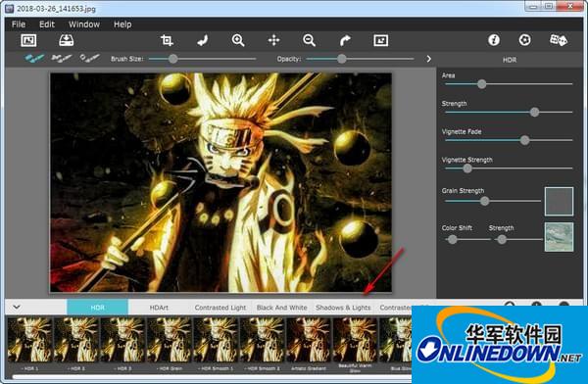The width and height of the screenshot is (588, 384).
Task: Click the presets horizontal scrollbar
Action: point(212,377)
